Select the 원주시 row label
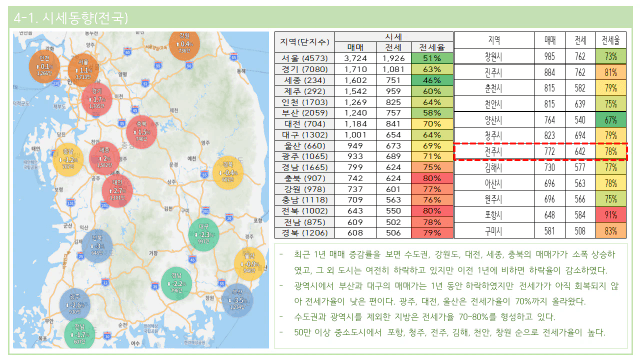 point(494,199)
